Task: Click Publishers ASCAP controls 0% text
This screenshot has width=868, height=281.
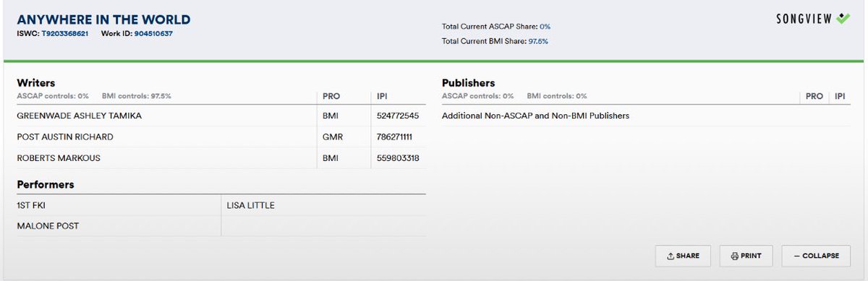Action: (478, 96)
